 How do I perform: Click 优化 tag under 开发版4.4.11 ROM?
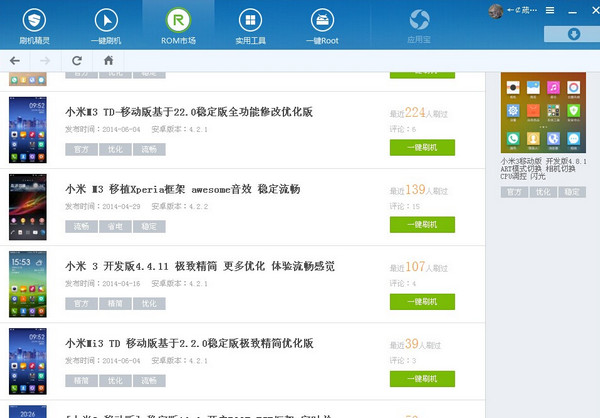(149, 304)
